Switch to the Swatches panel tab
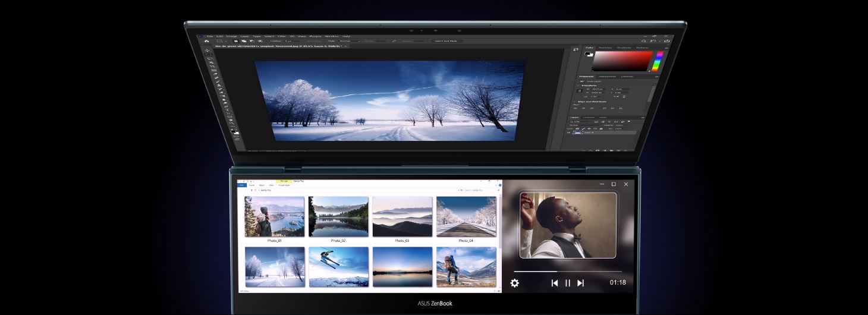This screenshot has width=868, height=315. click(605, 48)
